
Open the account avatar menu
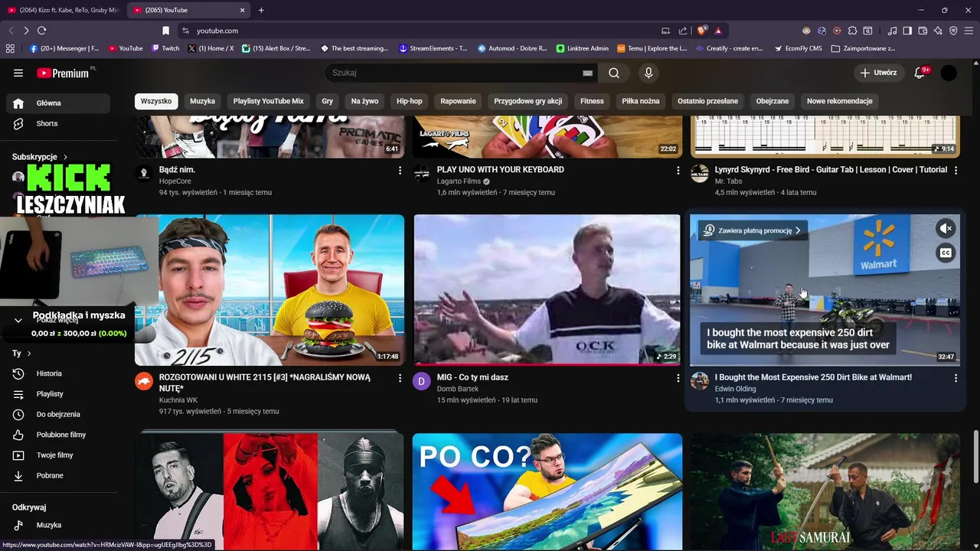coord(949,73)
